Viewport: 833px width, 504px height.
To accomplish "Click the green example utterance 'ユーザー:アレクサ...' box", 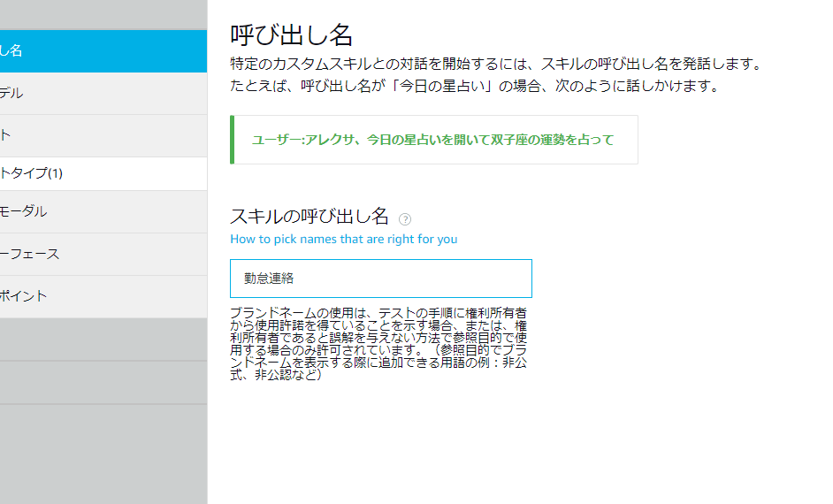I will 434,140.
